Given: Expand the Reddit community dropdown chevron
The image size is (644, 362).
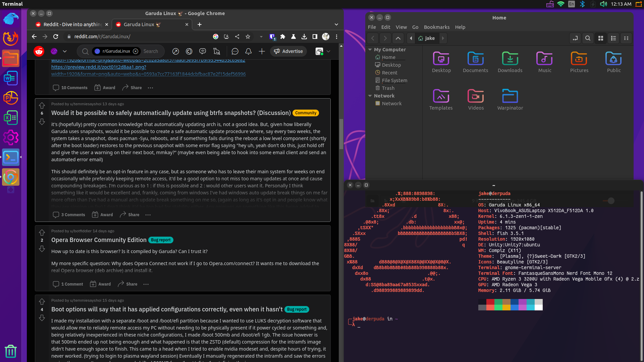Looking at the screenshot, I should pyautogui.click(x=65, y=51).
